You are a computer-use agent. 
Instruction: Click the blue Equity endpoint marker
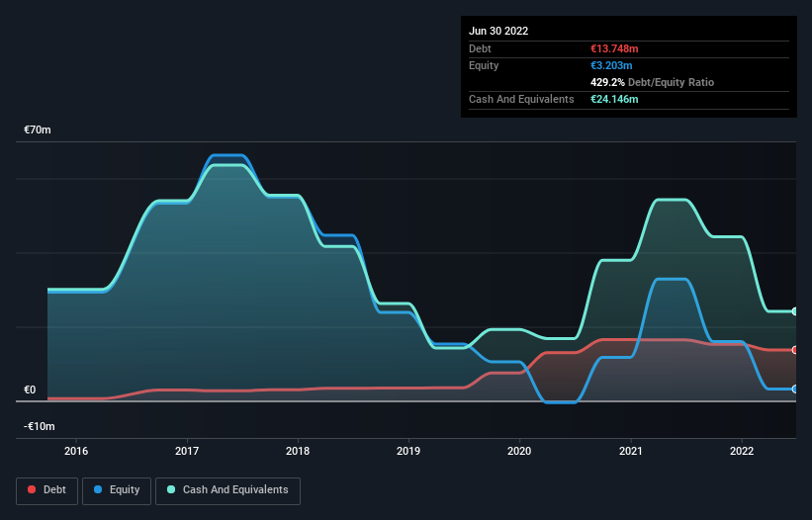coord(794,389)
